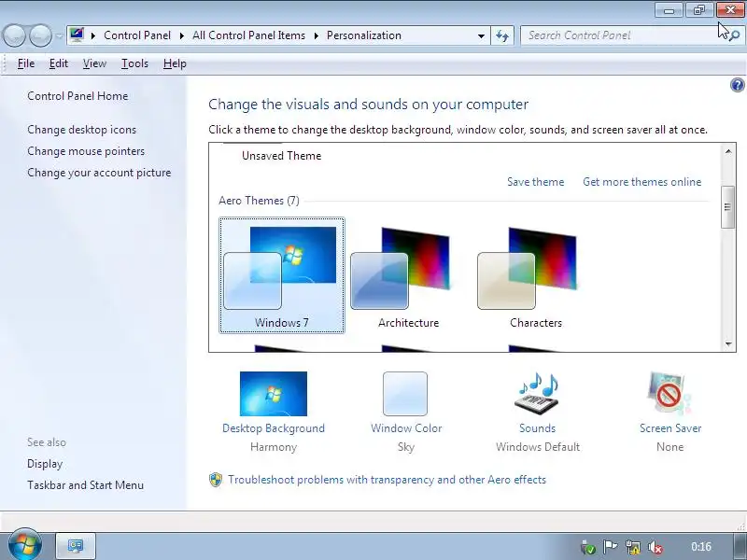The height and width of the screenshot is (560, 747).
Task: Open Troubleshoot problems with transparency link
Action: point(387,480)
